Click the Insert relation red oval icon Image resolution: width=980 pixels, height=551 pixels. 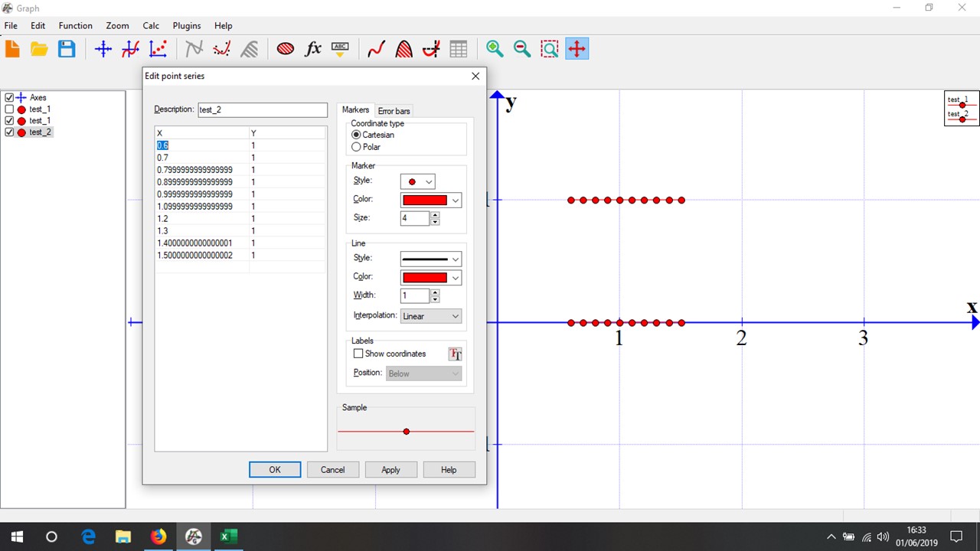(286, 49)
